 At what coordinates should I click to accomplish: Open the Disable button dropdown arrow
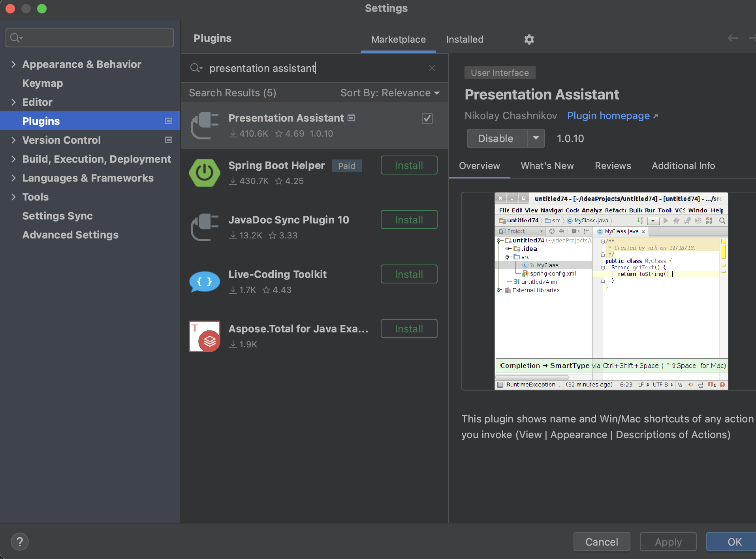pos(536,138)
